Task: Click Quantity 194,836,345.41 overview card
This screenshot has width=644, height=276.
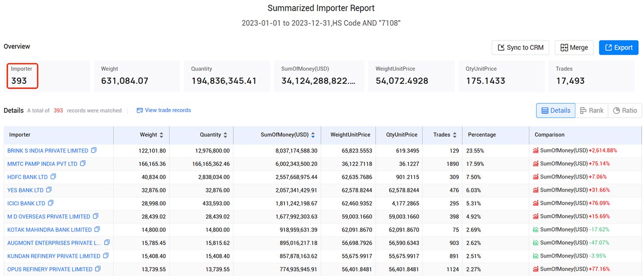Action: pos(228,76)
